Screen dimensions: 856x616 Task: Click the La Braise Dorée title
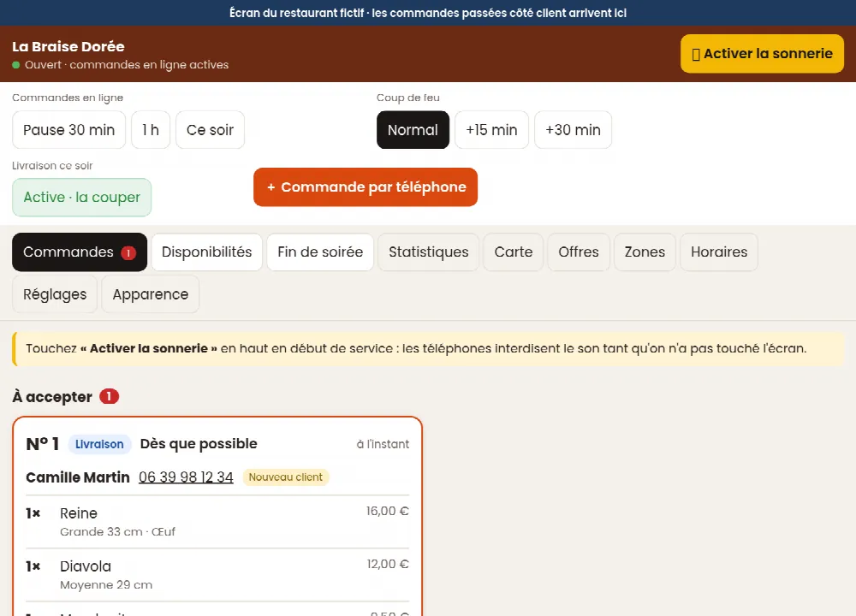point(68,46)
